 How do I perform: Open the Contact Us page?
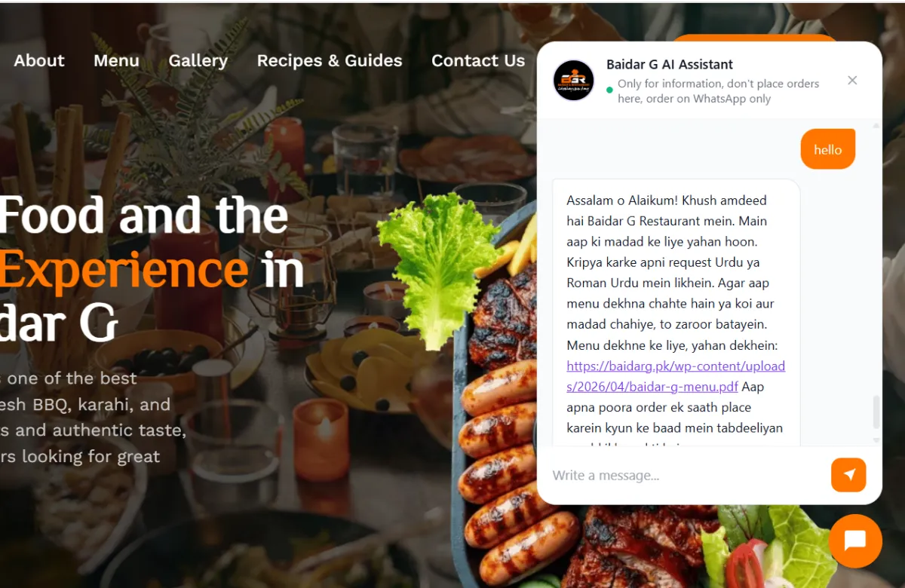tap(478, 60)
